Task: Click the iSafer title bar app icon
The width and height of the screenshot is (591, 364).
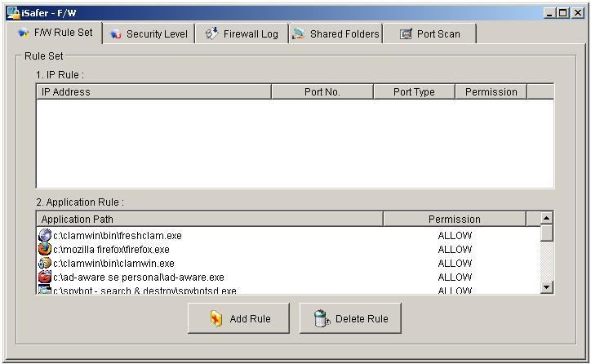Action: point(13,12)
